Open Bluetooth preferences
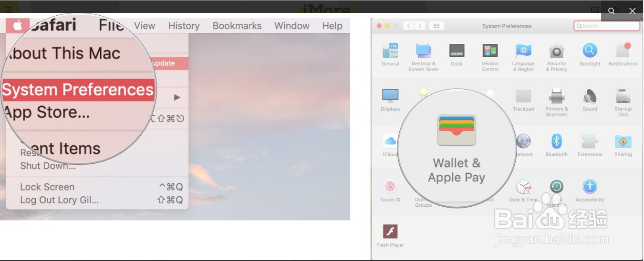This screenshot has height=261, width=644. tap(556, 145)
